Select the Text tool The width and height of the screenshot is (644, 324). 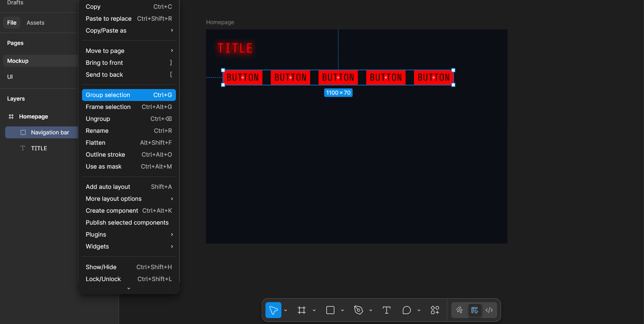[386, 310]
